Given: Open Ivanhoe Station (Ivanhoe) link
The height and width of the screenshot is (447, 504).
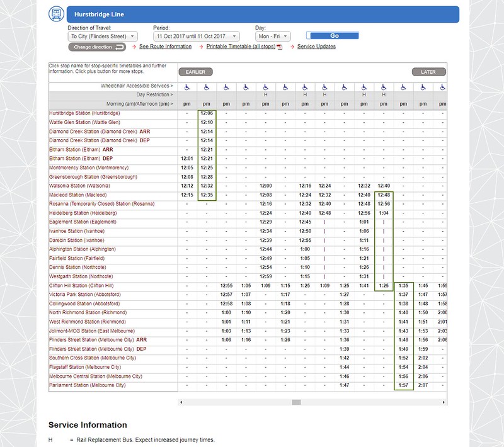Looking at the screenshot, I should (77, 231).
